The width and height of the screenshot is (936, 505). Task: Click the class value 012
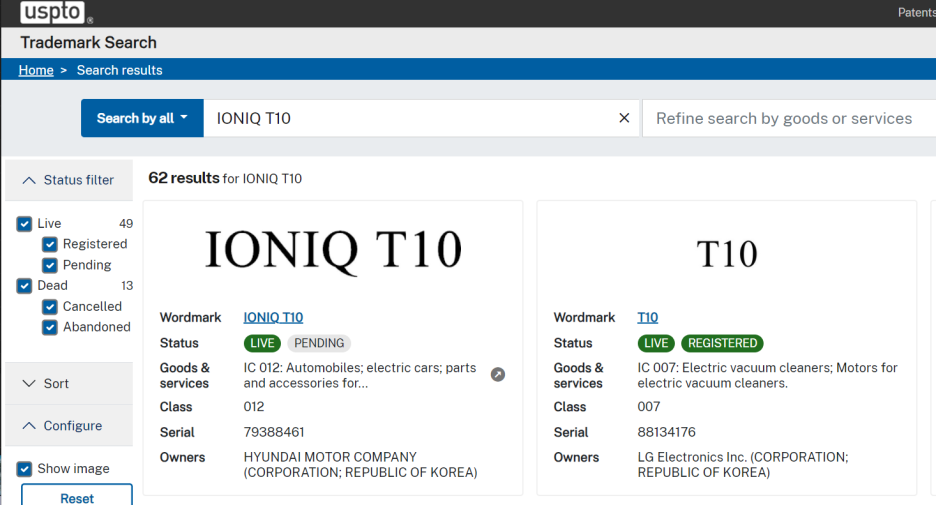click(254, 407)
